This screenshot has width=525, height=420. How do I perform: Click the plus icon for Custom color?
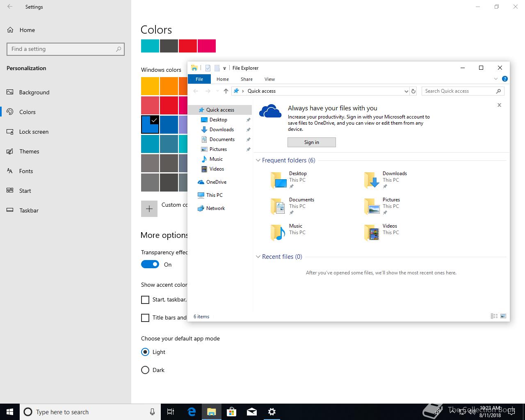tap(149, 208)
